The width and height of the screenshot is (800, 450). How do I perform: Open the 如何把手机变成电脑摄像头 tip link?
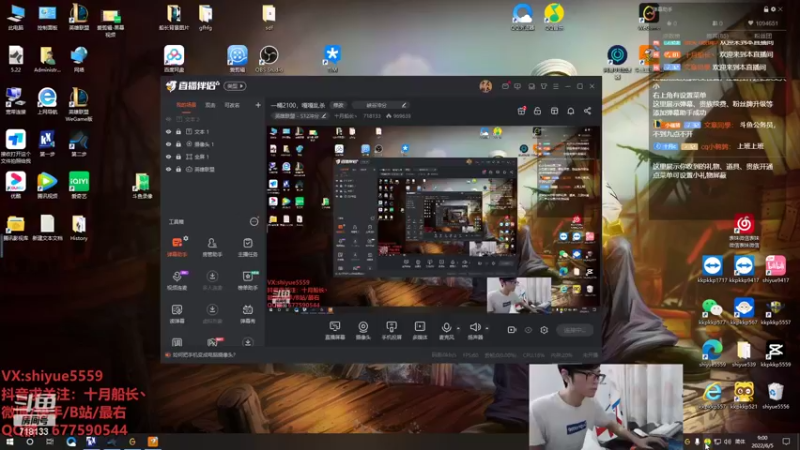[x=204, y=355]
